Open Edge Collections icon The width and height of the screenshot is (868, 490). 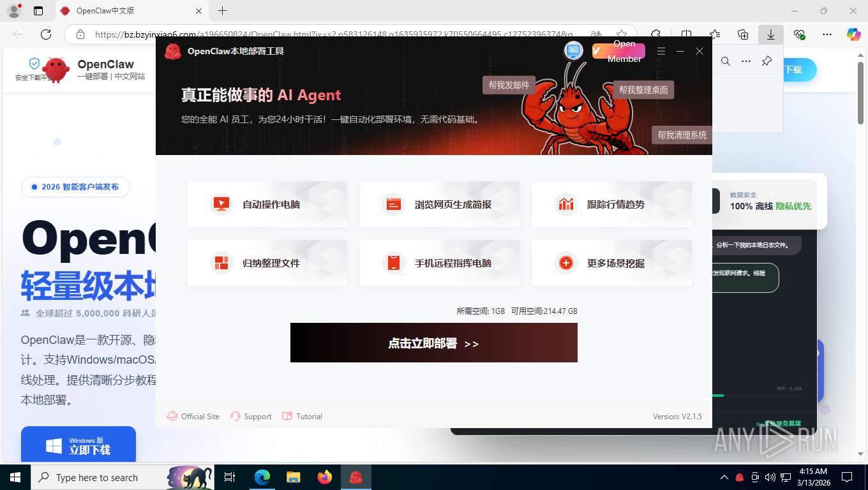coord(743,34)
